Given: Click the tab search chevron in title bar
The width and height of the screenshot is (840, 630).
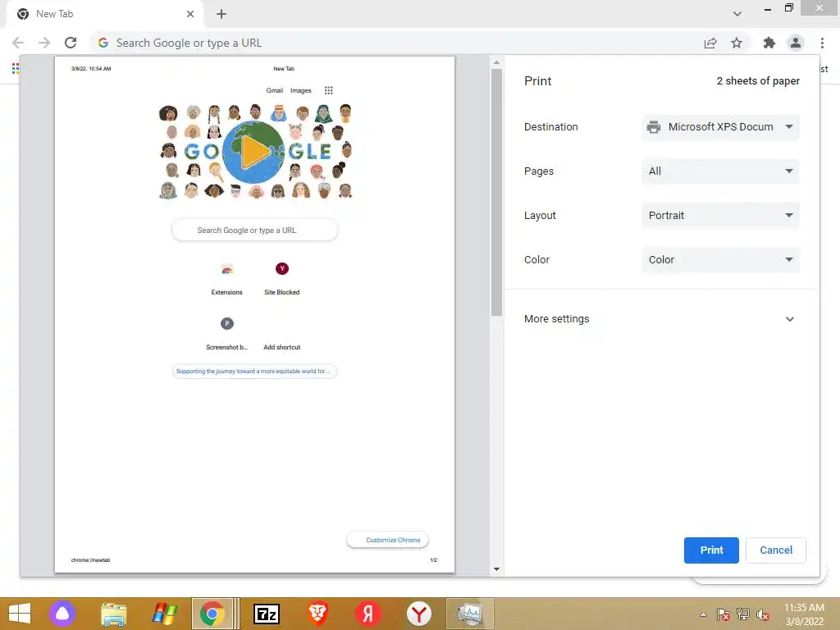Looking at the screenshot, I should 737,14.
